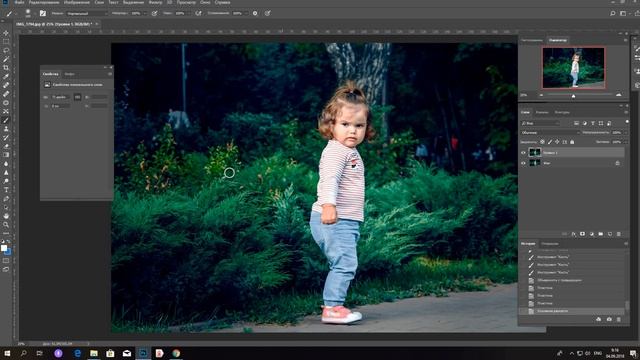Open brush blending Mode dropdown
The image size is (640, 360).
(87, 13)
